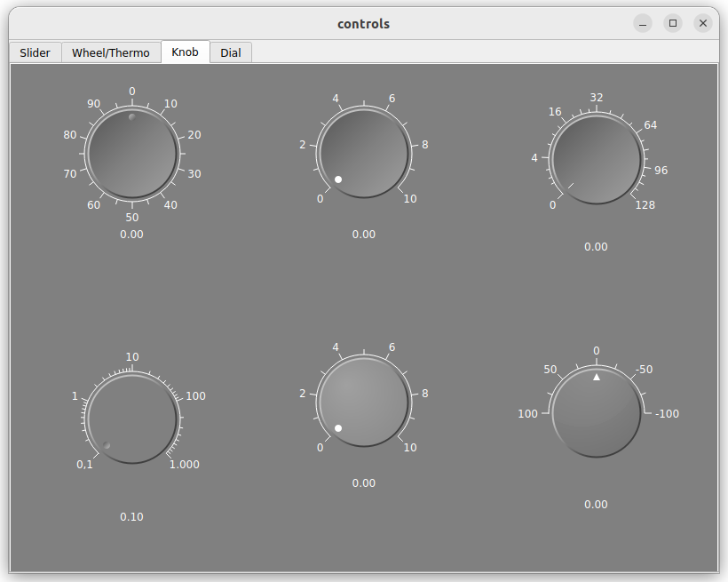Switch to the Slider tab
728x582 pixels.
point(35,52)
